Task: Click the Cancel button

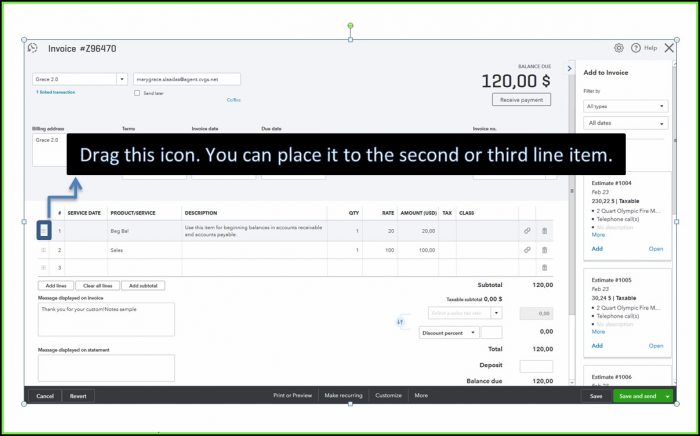Action: (x=45, y=396)
